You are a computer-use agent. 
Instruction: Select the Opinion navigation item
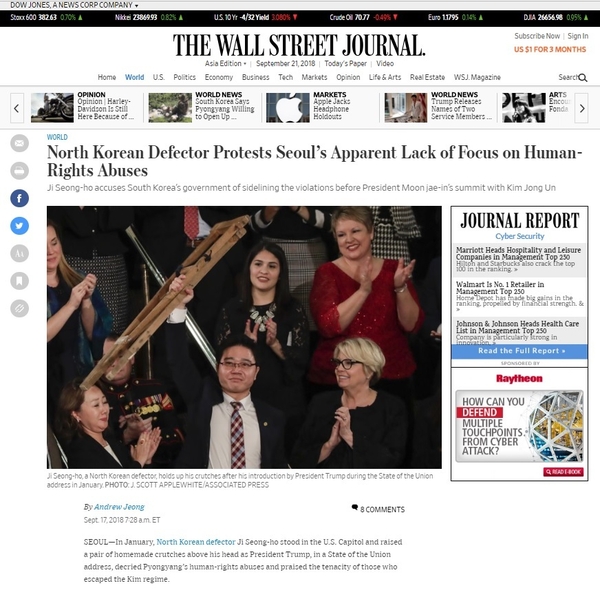click(x=348, y=77)
